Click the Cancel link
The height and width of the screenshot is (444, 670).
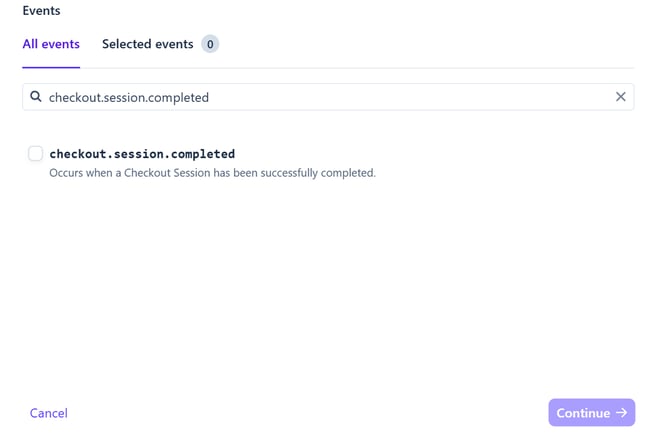pos(49,413)
